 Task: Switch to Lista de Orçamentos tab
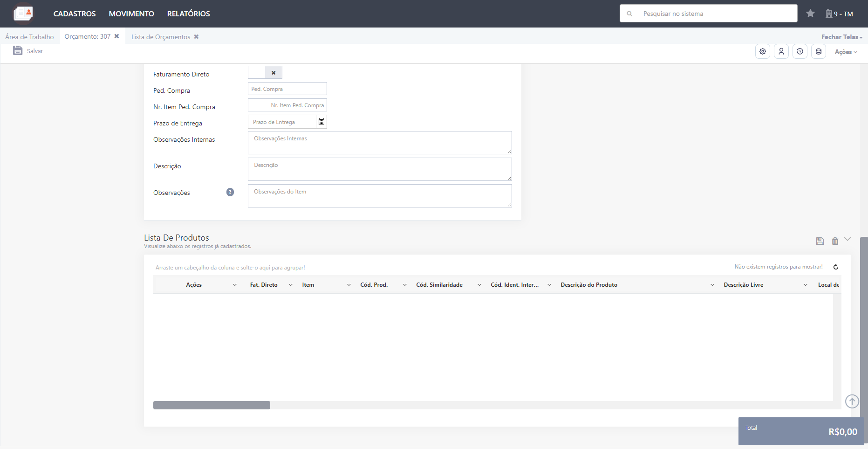[x=161, y=37]
